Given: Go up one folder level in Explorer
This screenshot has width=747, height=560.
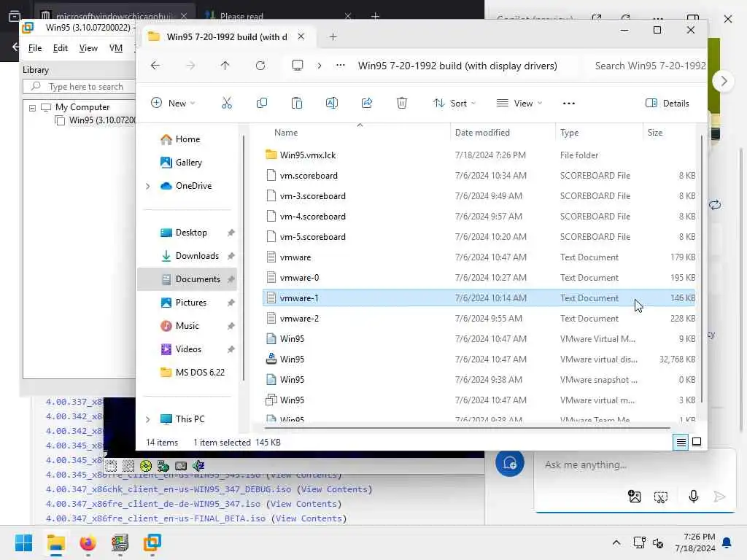Looking at the screenshot, I should (x=225, y=65).
